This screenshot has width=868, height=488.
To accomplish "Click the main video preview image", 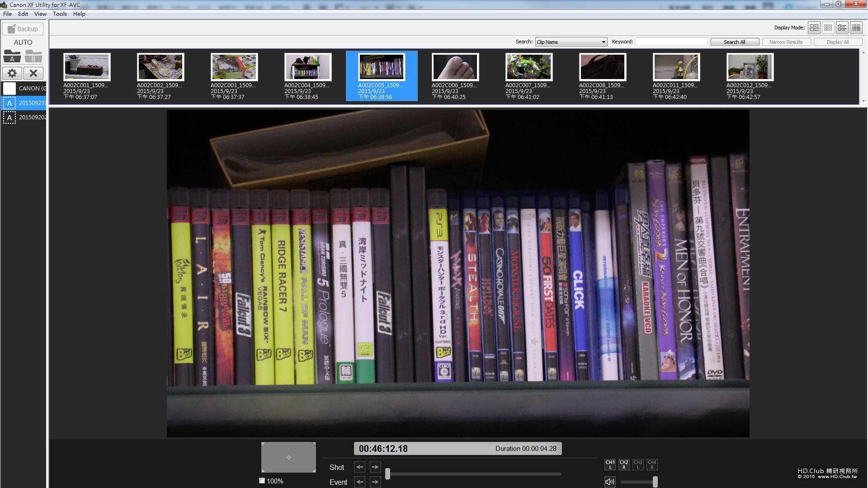I will 458,274.
